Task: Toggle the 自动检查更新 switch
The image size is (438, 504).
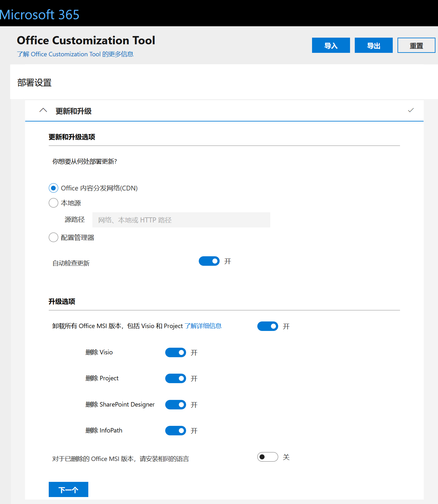Action: tap(209, 261)
